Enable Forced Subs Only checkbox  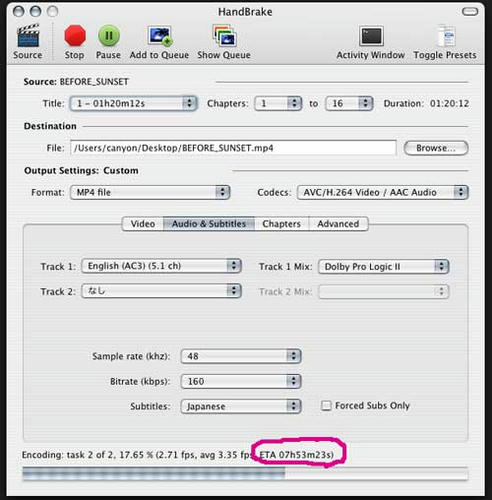[326, 406]
